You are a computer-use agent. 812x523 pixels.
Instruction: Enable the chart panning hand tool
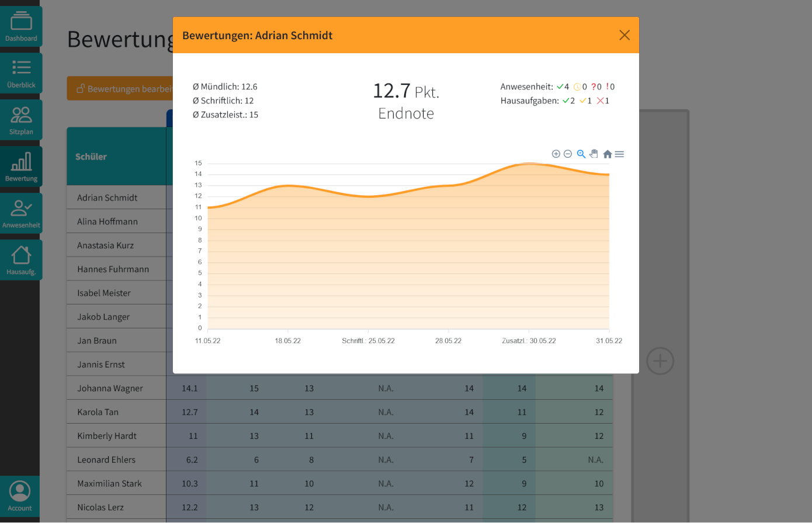594,154
